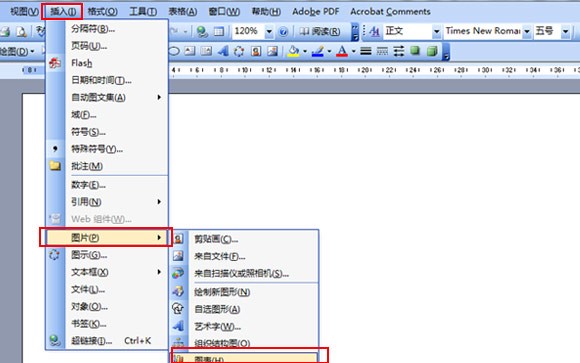
Task: Click the oval shape drawing tool
Action: coord(174,51)
